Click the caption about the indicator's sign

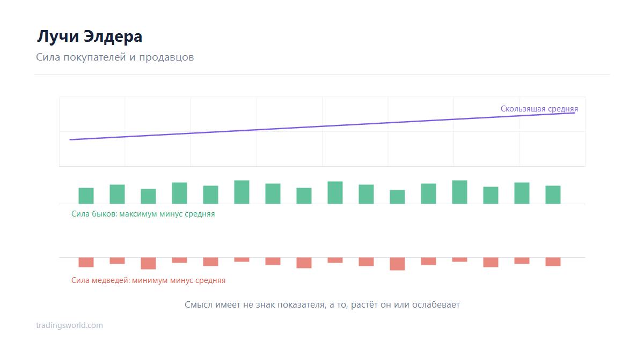tap(322, 305)
